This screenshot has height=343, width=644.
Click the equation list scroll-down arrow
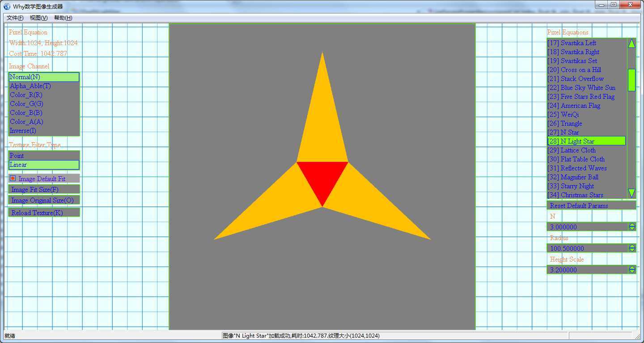coord(631,193)
